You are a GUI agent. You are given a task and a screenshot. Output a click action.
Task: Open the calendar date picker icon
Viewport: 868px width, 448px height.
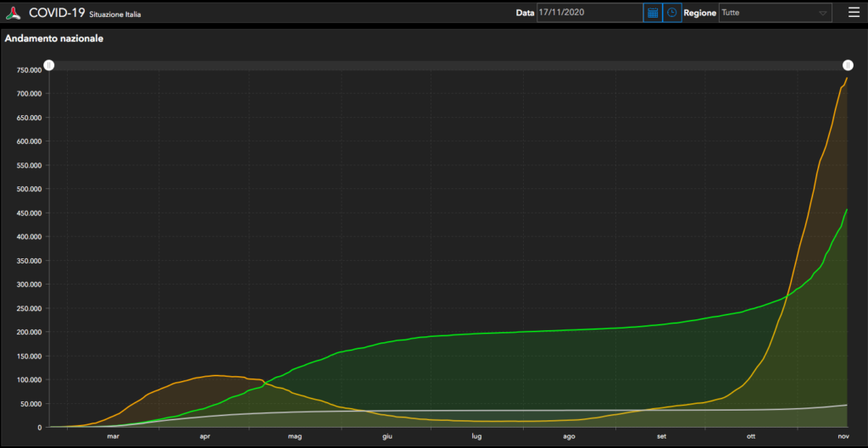pyautogui.click(x=653, y=13)
